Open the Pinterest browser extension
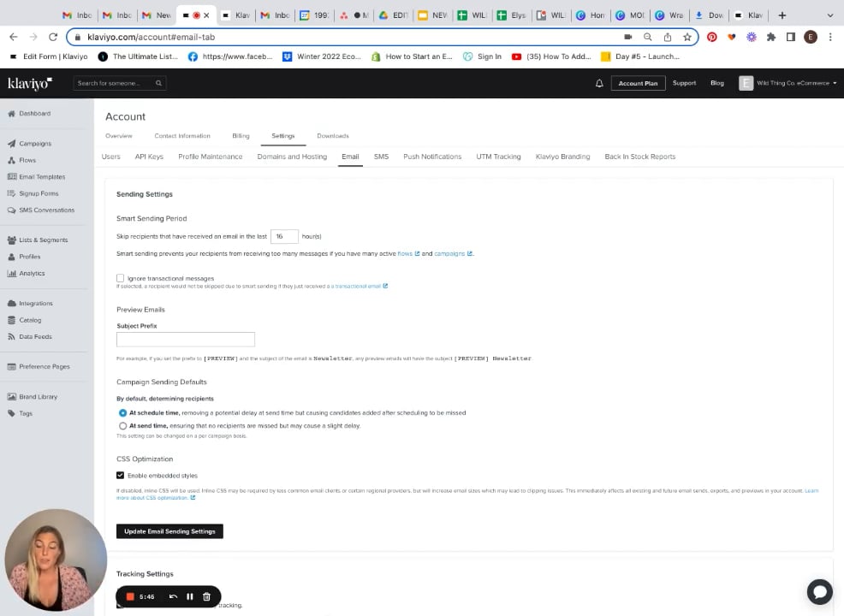The width and height of the screenshot is (844, 616). [x=711, y=37]
